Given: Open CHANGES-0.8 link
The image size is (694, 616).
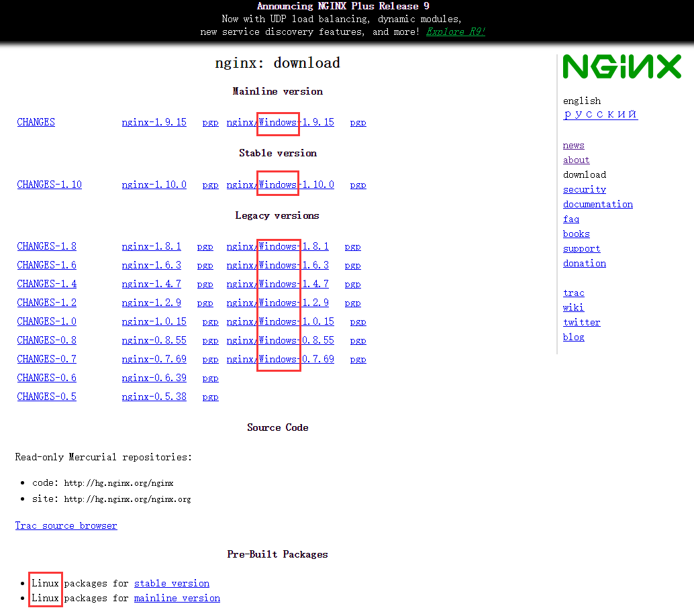Looking at the screenshot, I should point(46,340).
